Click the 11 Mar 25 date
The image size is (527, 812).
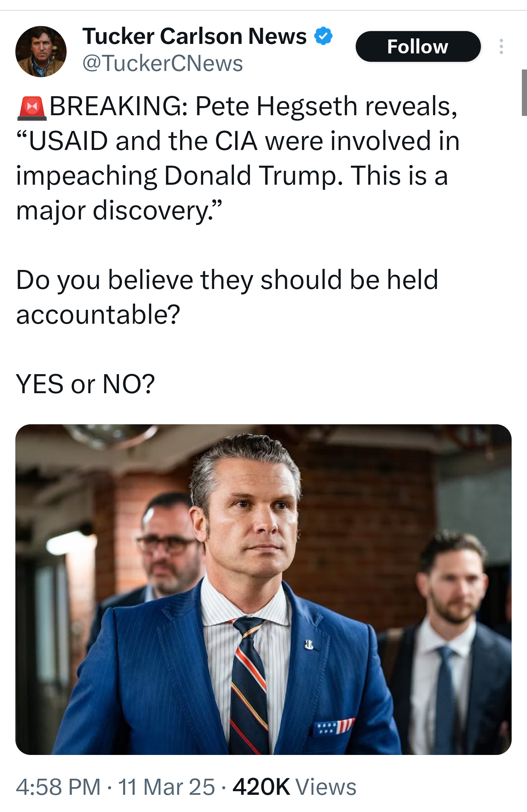tap(167, 787)
